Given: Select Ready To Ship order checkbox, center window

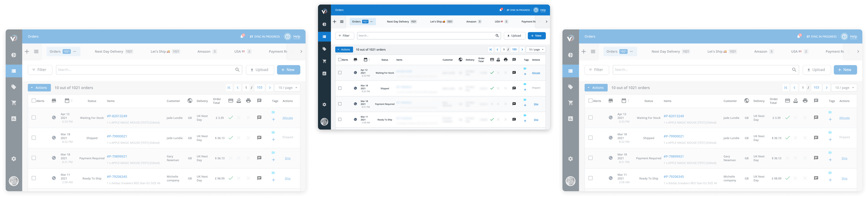Looking at the screenshot, I should pyautogui.click(x=340, y=120).
